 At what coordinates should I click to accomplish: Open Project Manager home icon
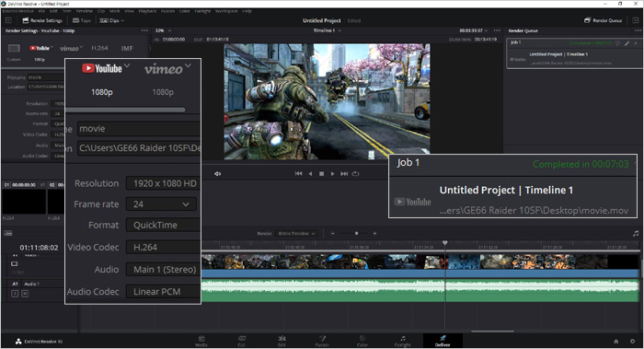pyautogui.click(x=616, y=342)
